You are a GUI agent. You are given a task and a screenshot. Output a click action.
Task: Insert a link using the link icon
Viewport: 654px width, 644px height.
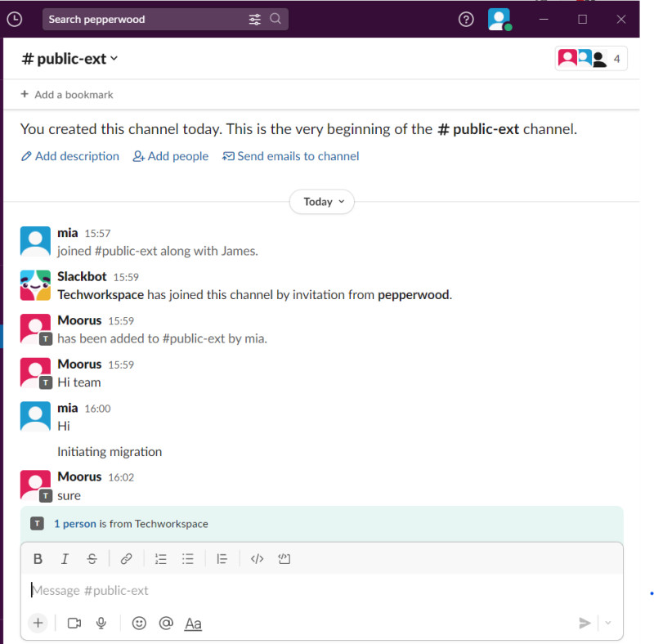click(x=127, y=558)
